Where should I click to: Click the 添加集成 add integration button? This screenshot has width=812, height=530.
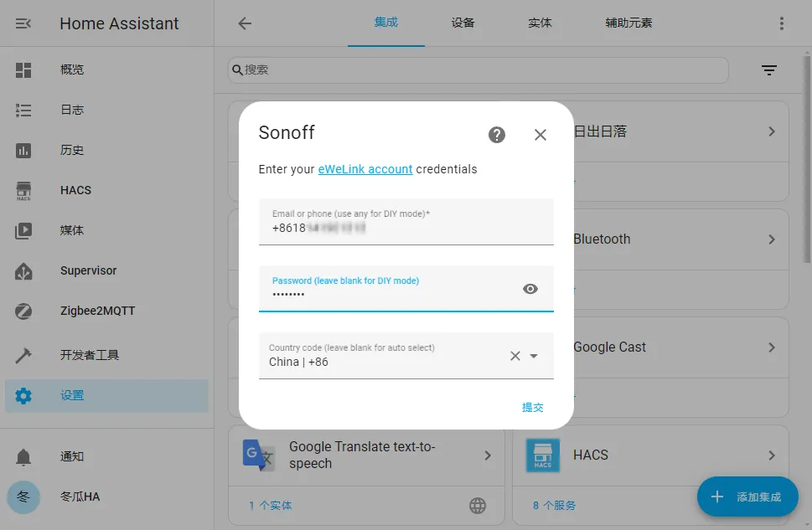(x=747, y=497)
